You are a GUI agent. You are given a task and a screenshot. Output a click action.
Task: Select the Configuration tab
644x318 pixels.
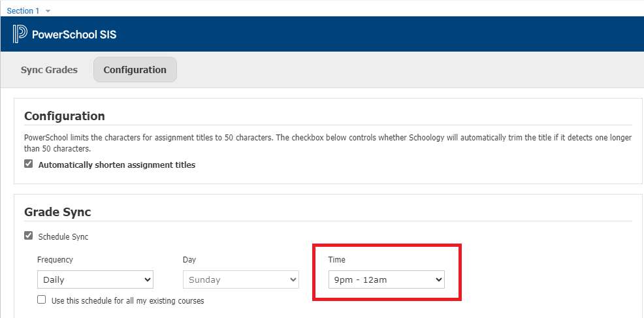click(135, 70)
